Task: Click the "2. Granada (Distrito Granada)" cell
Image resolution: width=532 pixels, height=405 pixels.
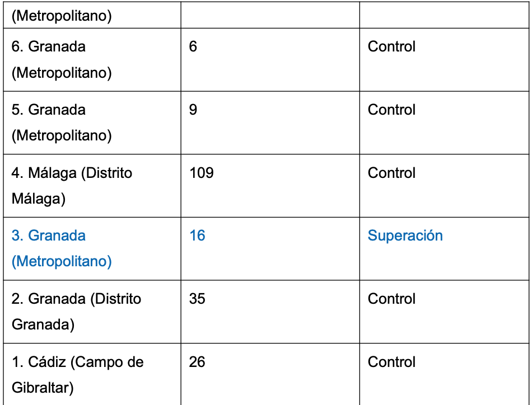Action: (76, 312)
